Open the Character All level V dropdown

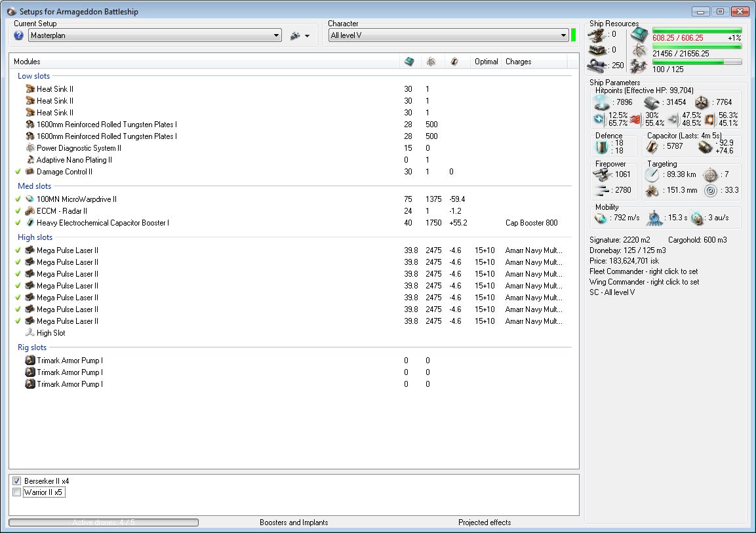point(448,35)
